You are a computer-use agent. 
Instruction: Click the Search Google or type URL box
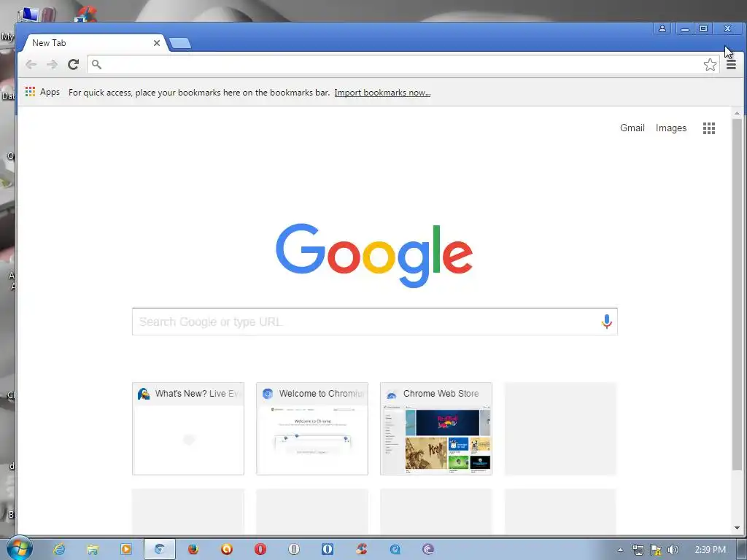[374, 322]
